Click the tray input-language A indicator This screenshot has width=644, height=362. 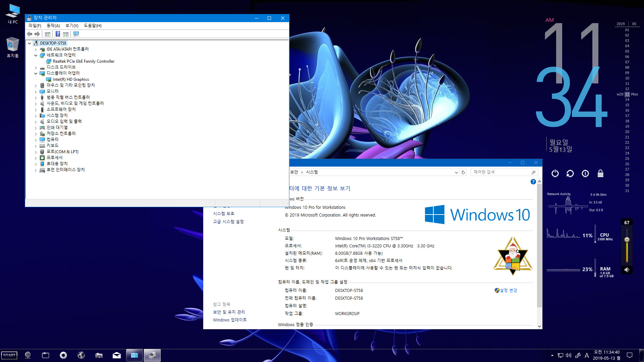(x=587, y=355)
